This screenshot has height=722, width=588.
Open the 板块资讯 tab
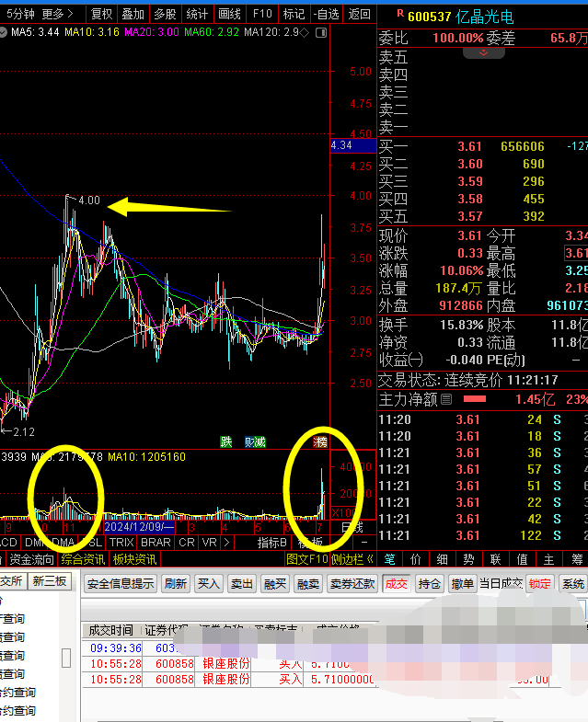[x=134, y=559]
